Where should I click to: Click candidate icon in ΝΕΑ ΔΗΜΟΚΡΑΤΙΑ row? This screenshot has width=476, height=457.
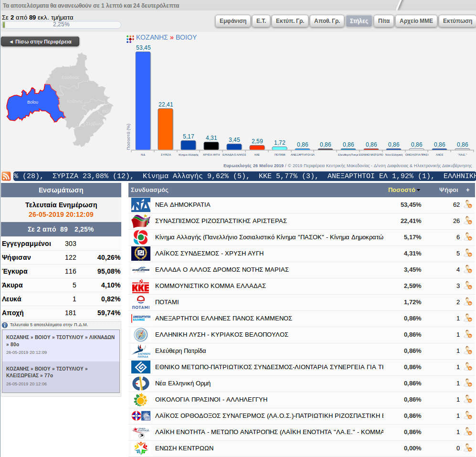(x=467, y=205)
